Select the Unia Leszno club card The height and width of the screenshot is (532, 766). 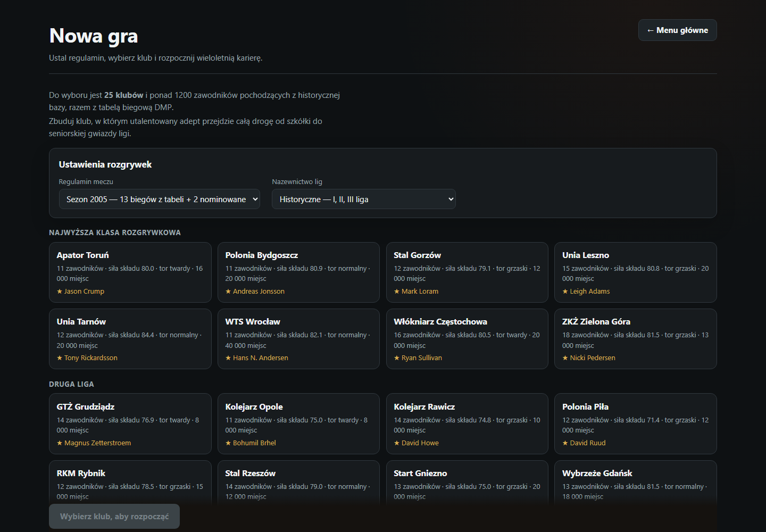636,272
